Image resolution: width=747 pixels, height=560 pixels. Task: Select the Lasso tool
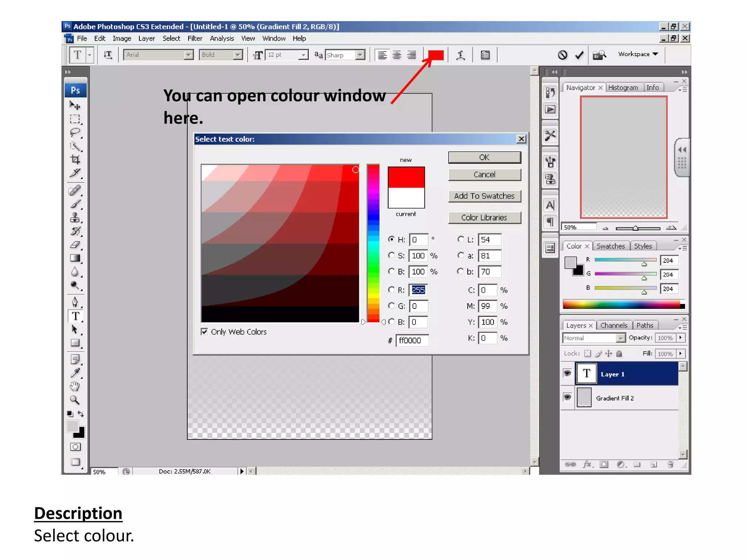coord(75,132)
